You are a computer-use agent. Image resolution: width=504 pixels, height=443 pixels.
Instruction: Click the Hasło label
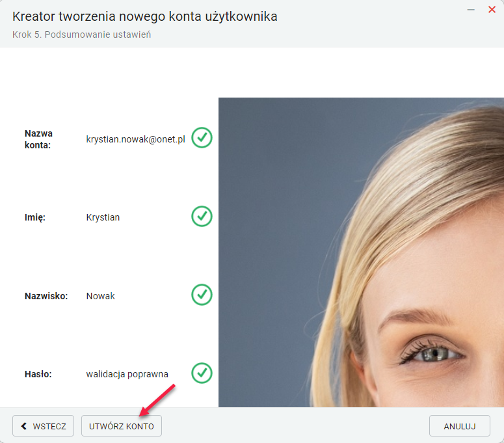pyautogui.click(x=38, y=374)
